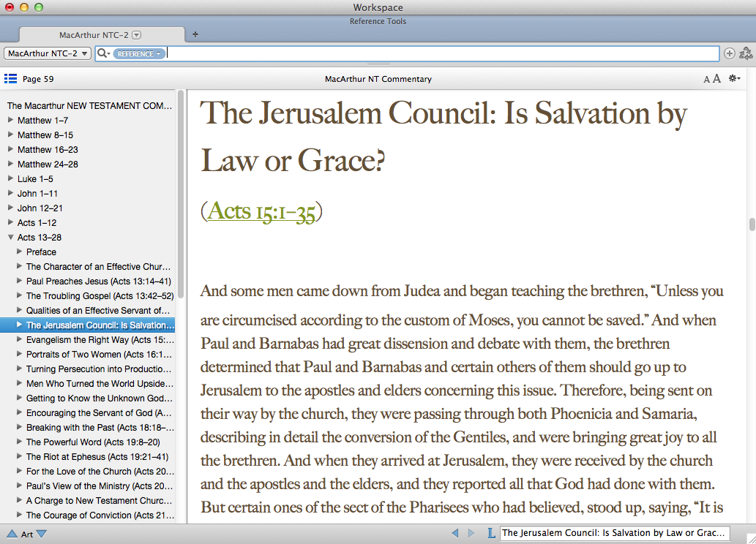Click the up triangle beside Art
This screenshot has height=544, width=756.
[x=12, y=534]
